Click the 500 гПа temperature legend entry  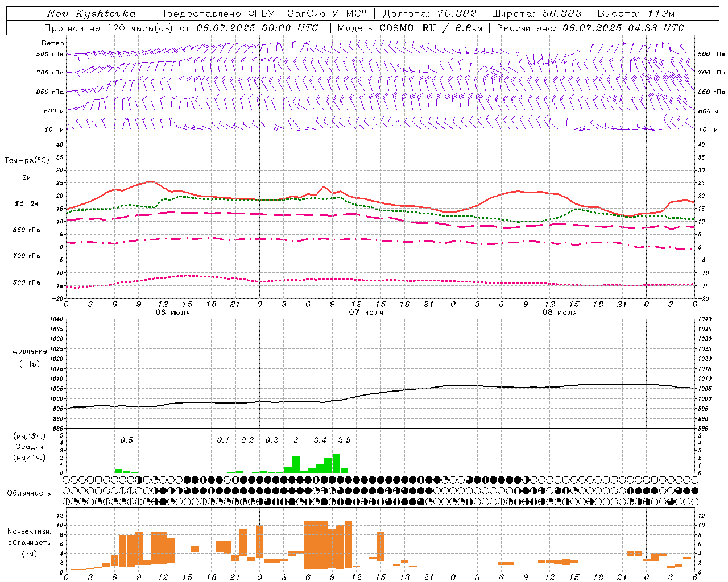click(x=26, y=282)
